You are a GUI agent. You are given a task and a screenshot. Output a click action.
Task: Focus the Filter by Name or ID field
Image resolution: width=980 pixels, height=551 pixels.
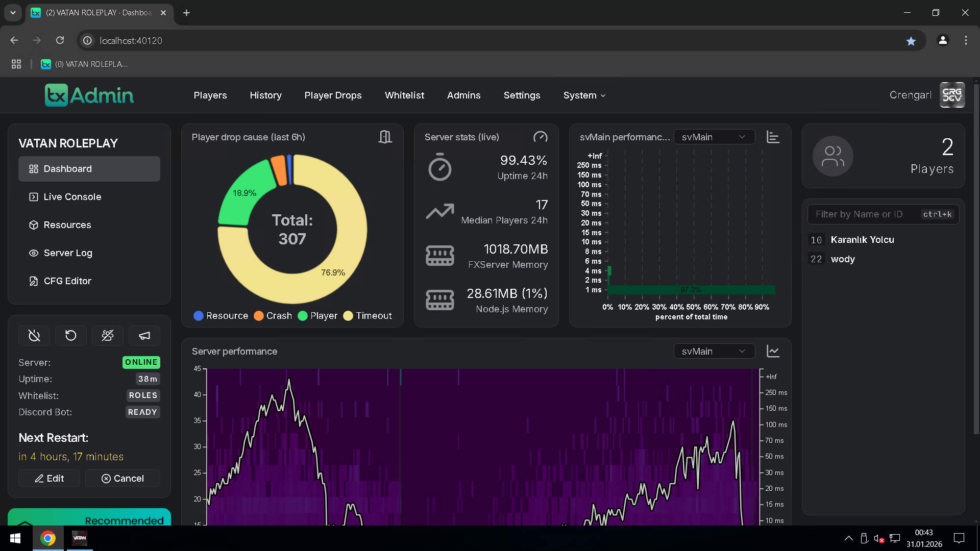[x=883, y=214]
